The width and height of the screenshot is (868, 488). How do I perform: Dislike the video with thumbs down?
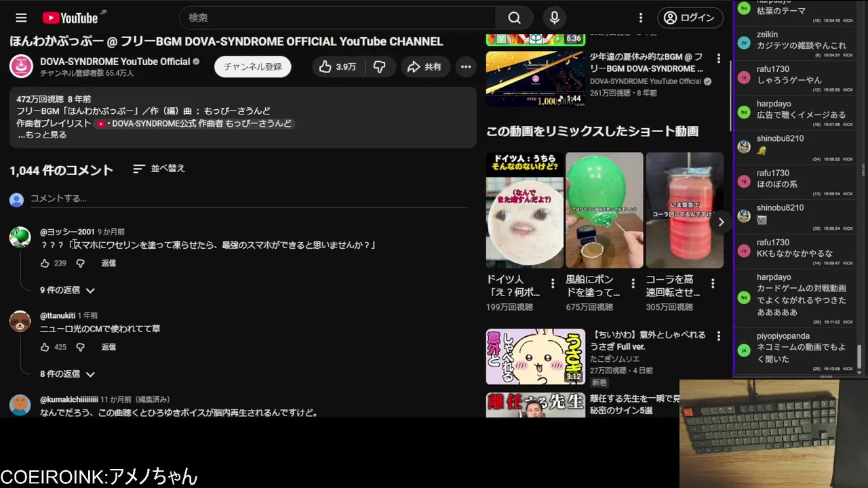pyautogui.click(x=380, y=66)
